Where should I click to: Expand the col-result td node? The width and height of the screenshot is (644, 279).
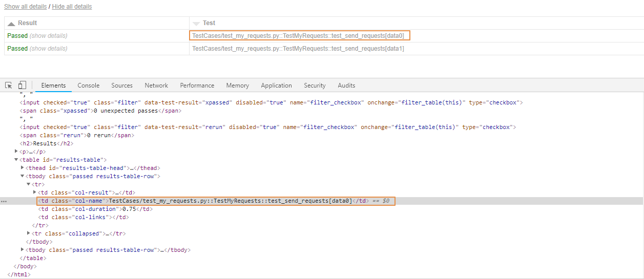coord(35,192)
